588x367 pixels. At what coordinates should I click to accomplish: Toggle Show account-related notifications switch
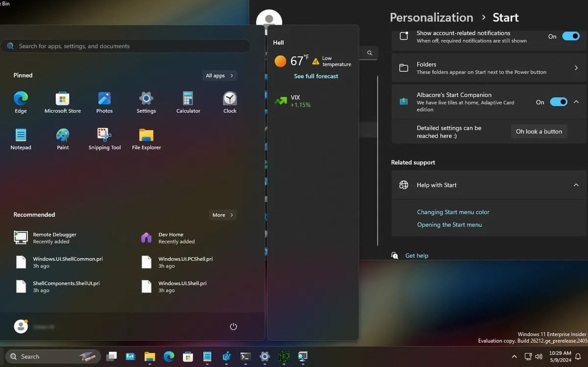[570, 36]
